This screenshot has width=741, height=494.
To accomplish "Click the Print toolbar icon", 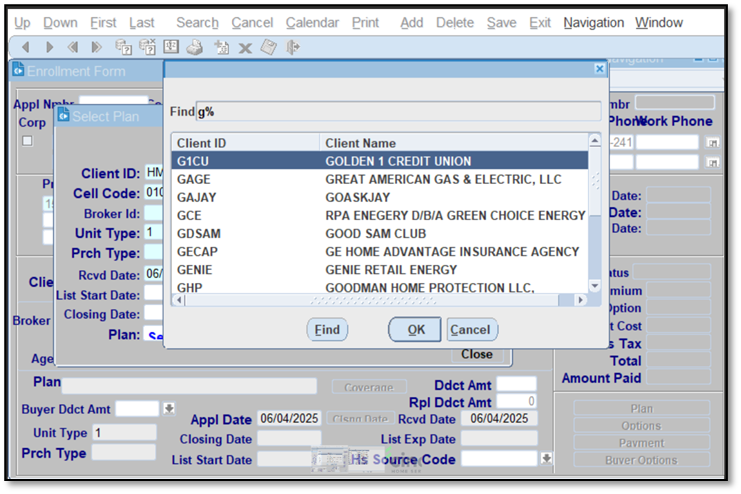I will pyautogui.click(x=194, y=47).
